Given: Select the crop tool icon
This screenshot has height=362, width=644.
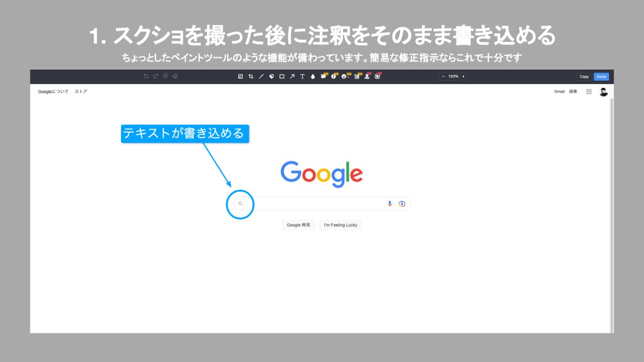Looking at the screenshot, I should [x=251, y=76].
